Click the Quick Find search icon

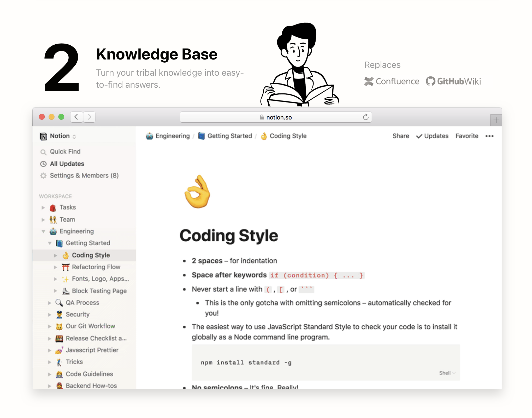click(43, 152)
